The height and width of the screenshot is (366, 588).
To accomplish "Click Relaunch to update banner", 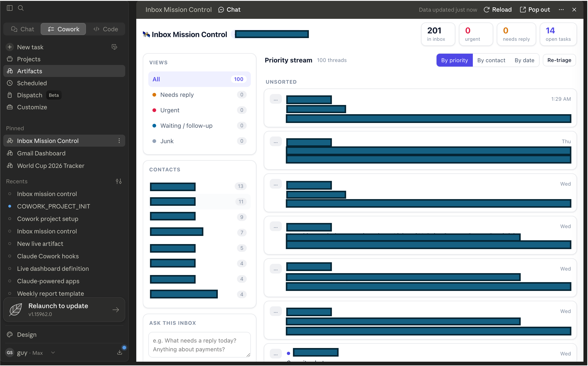I will click(64, 310).
